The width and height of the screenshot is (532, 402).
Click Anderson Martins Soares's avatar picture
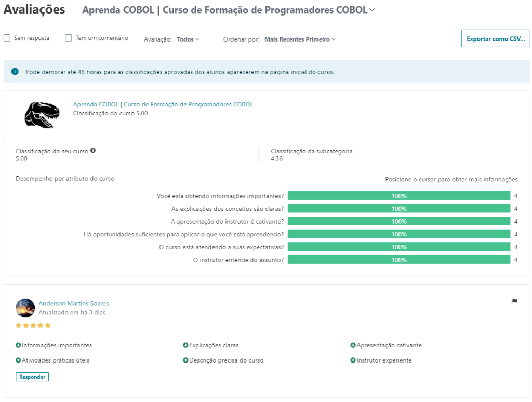pos(25,307)
